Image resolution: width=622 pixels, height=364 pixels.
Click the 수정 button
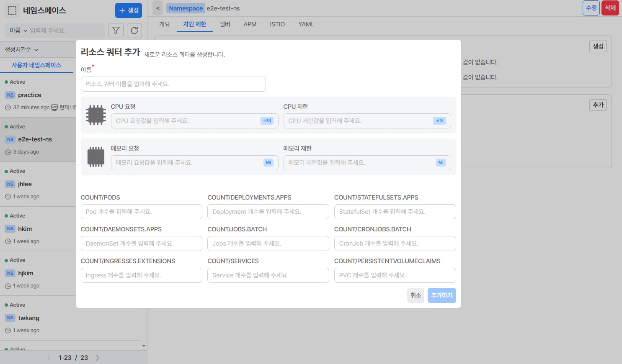591,8
